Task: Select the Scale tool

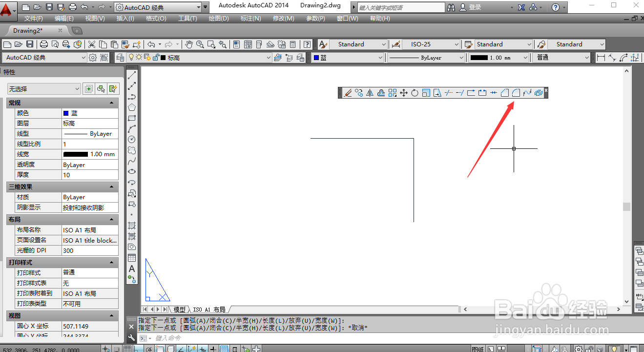Action: [426, 93]
